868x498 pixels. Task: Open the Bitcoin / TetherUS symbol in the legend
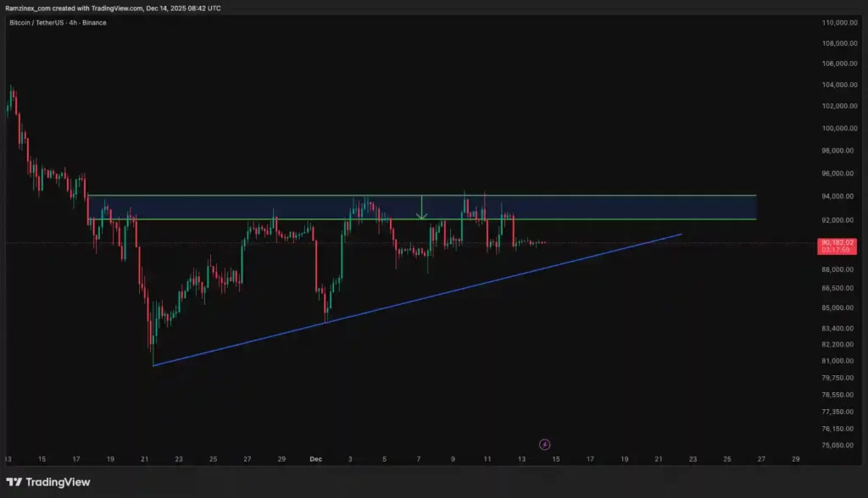[38, 23]
